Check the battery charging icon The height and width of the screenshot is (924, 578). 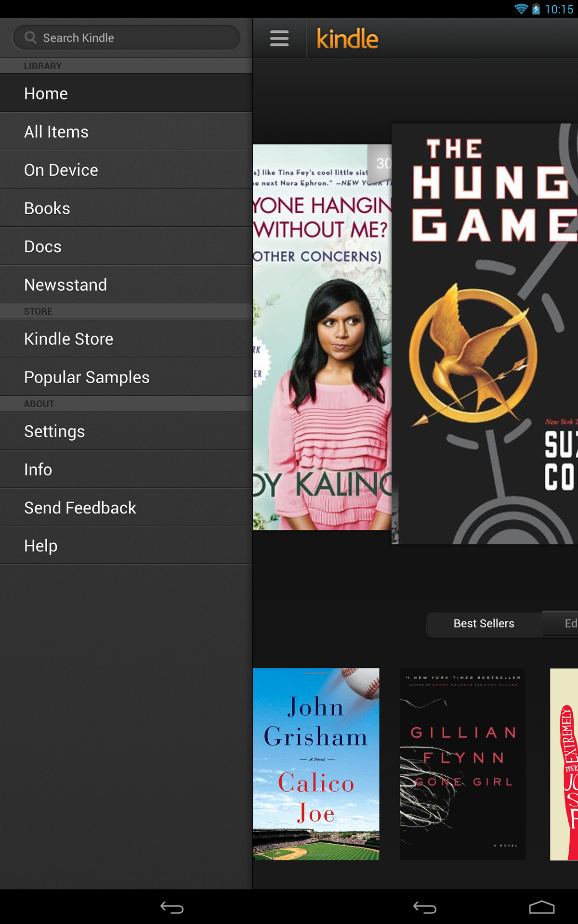536,9
